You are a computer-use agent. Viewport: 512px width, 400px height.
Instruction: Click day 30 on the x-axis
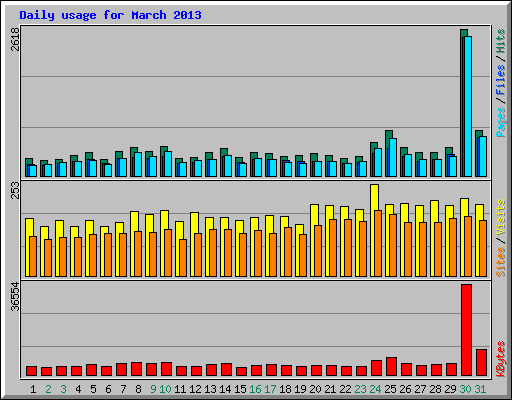465,389
